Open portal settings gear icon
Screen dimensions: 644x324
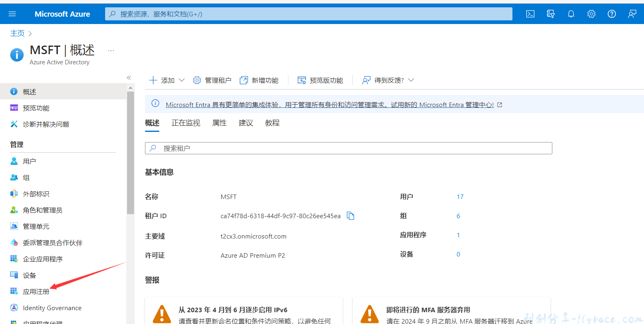tap(591, 14)
